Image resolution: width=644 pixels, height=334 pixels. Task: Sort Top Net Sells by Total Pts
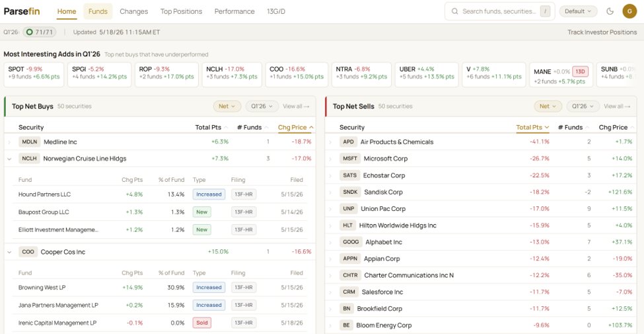[x=532, y=128]
